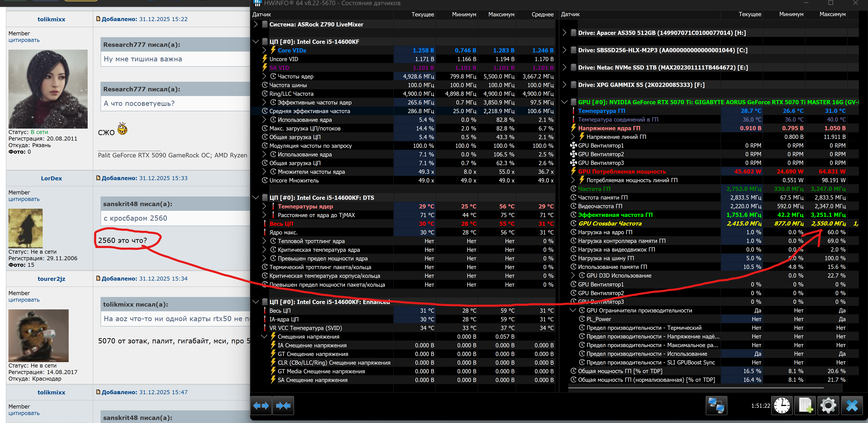
Task: Collapse GPU RTX 5070 Ti sensor group
Action: tap(564, 102)
